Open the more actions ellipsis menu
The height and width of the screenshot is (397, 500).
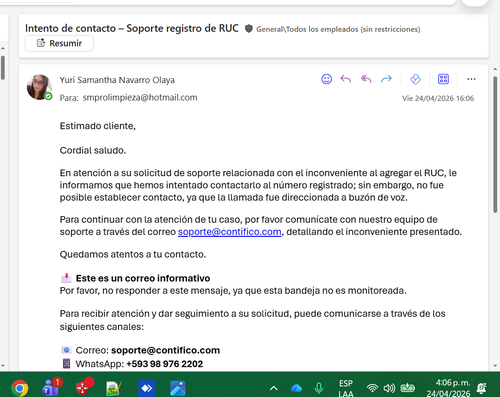[x=471, y=79]
